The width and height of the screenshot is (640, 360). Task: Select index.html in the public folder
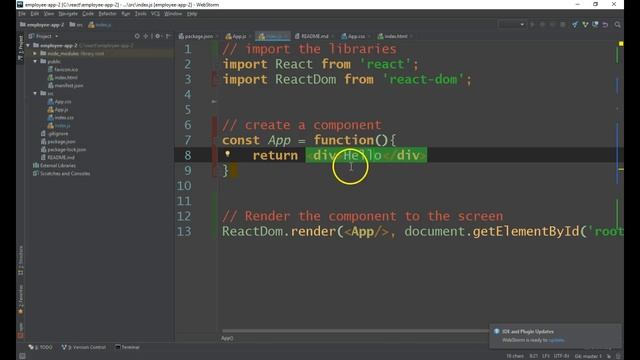(x=62, y=78)
